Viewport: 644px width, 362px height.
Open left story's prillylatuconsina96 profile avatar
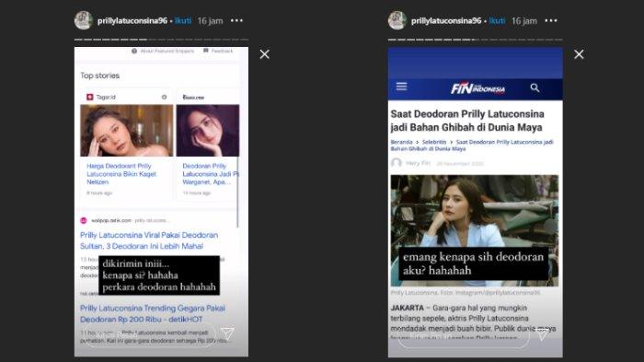tap(84, 20)
